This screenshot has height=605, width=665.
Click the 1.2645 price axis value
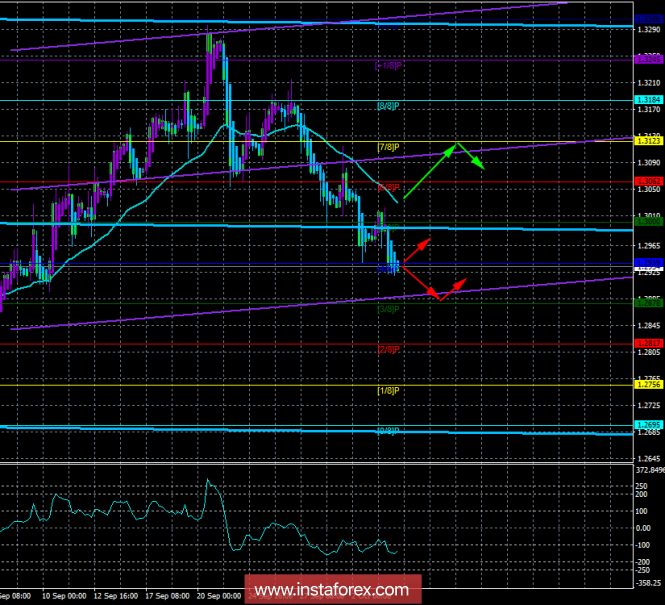[x=649, y=459]
